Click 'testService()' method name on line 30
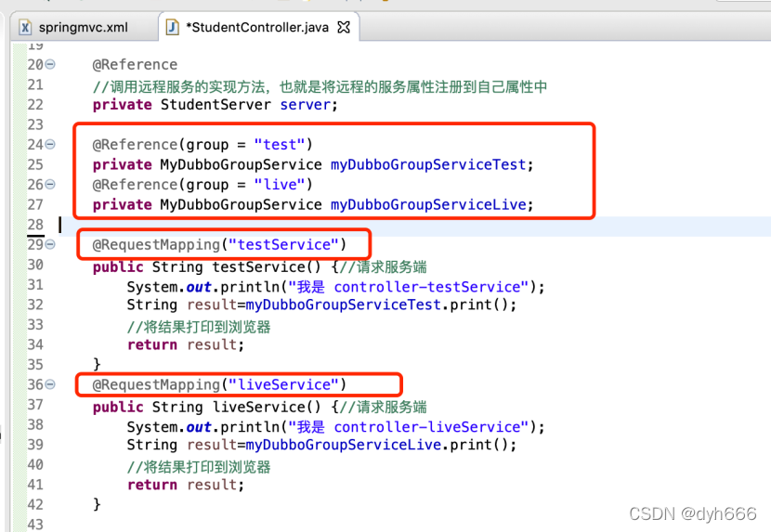771x532 pixels. (x=267, y=267)
